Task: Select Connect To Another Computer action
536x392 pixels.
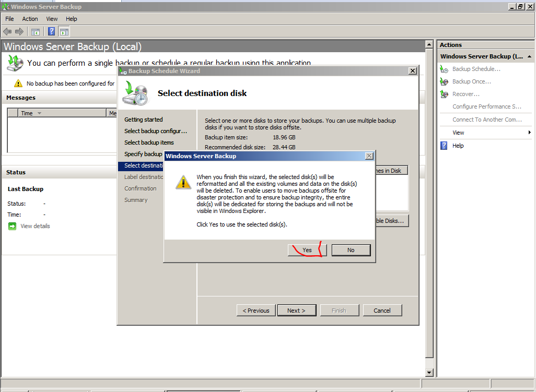Action: 487,120
